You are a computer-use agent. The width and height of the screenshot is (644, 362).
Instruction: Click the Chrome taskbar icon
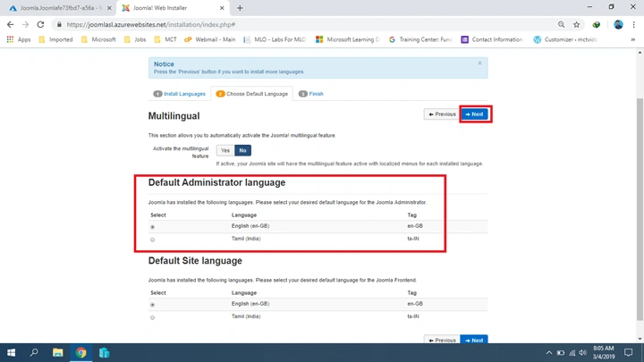[80, 352]
